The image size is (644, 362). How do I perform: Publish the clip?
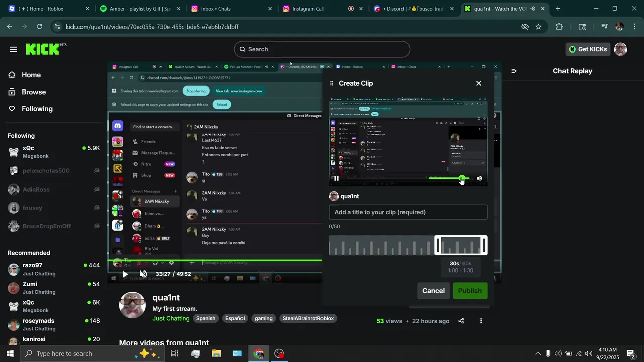pyautogui.click(x=470, y=291)
